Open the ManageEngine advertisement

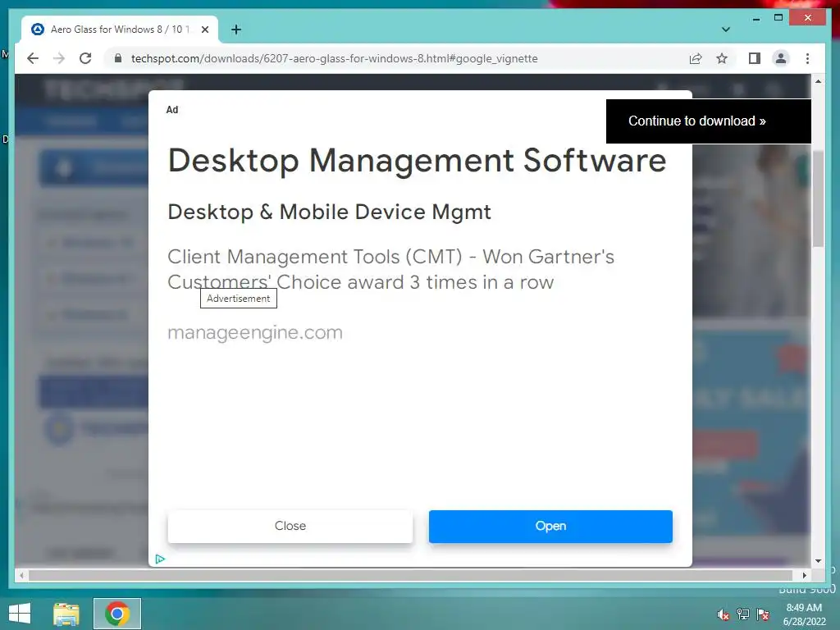pyautogui.click(x=550, y=526)
